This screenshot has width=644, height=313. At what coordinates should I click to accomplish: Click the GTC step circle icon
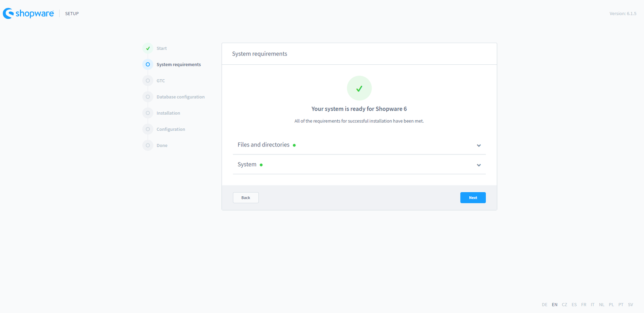coord(148,81)
